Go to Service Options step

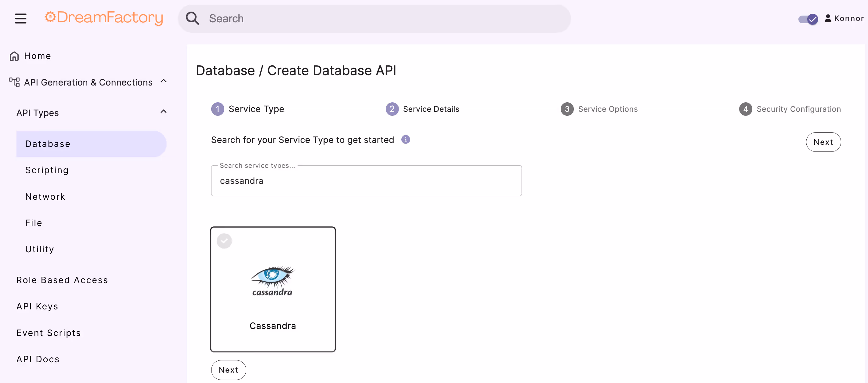[608, 109]
